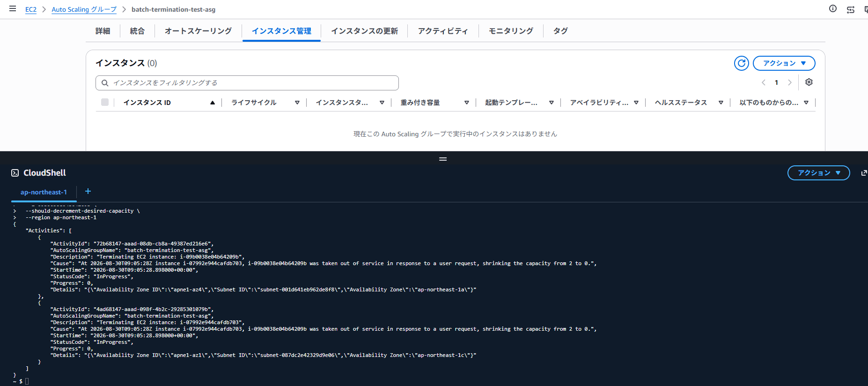Switch to the 統合 tab
The height and width of the screenshot is (386, 868).
(137, 31)
